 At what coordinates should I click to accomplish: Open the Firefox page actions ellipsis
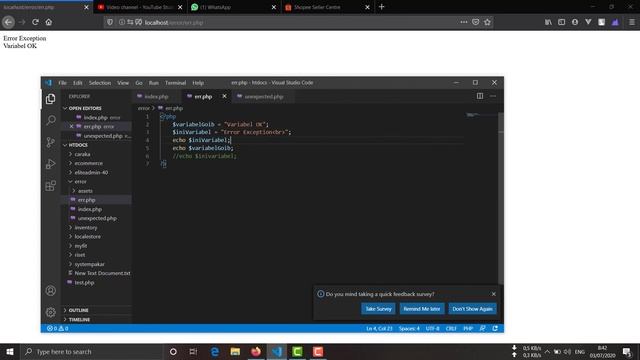[x=464, y=22]
